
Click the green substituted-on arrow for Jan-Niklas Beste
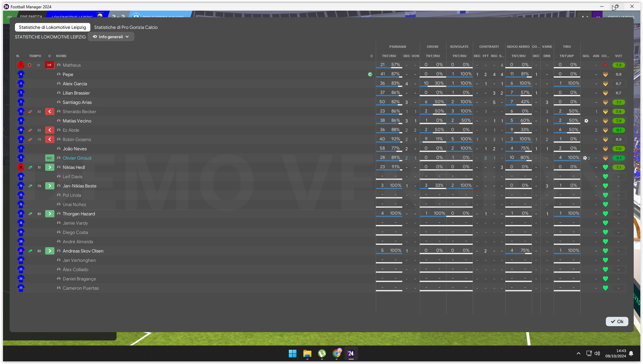click(x=49, y=186)
